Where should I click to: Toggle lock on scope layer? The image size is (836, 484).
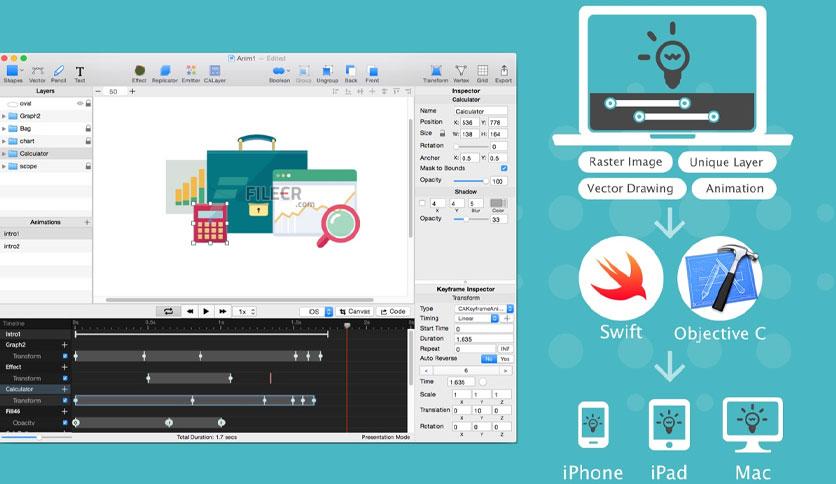(88, 166)
